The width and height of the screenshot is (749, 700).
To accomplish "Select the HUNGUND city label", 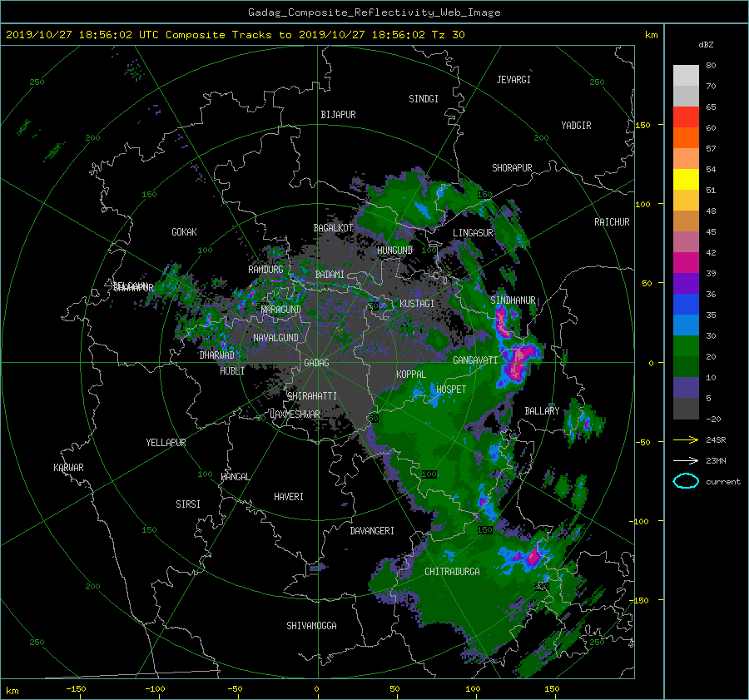I will pos(394,251).
